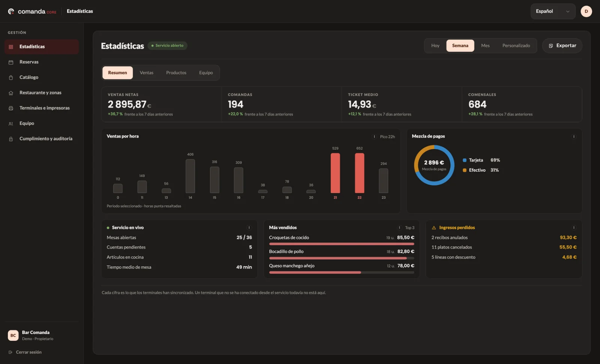This screenshot has height=364, width=600.
Task: Click the BC account avatar
Action: 13,336
